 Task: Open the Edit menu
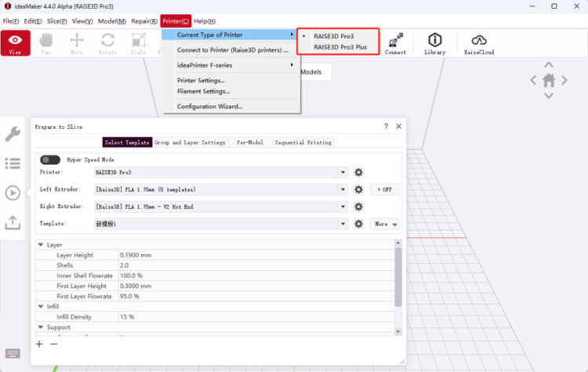(x=33, y=21)
